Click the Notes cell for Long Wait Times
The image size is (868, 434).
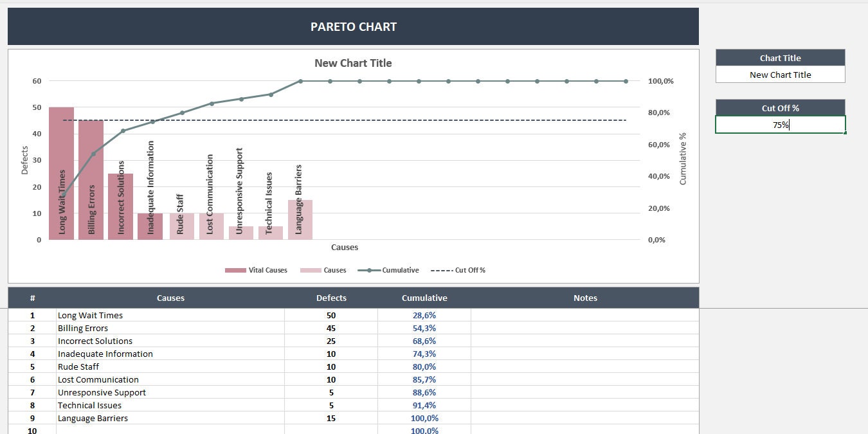[x=585, y=315]
